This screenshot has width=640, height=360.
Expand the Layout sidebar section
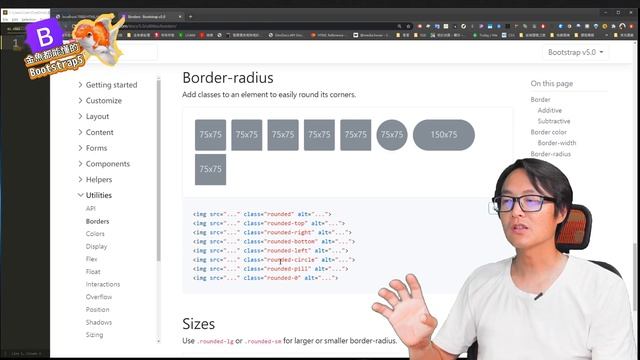93,116
